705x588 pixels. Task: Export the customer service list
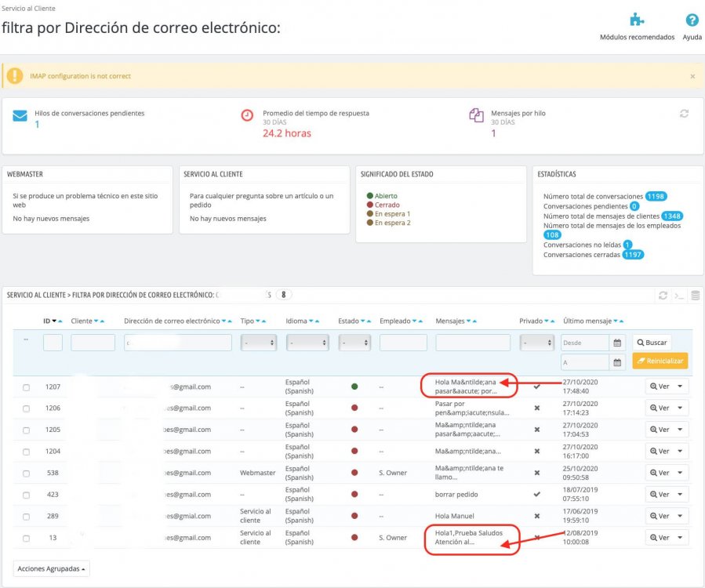pyautogui.click(x=696, y=296)
